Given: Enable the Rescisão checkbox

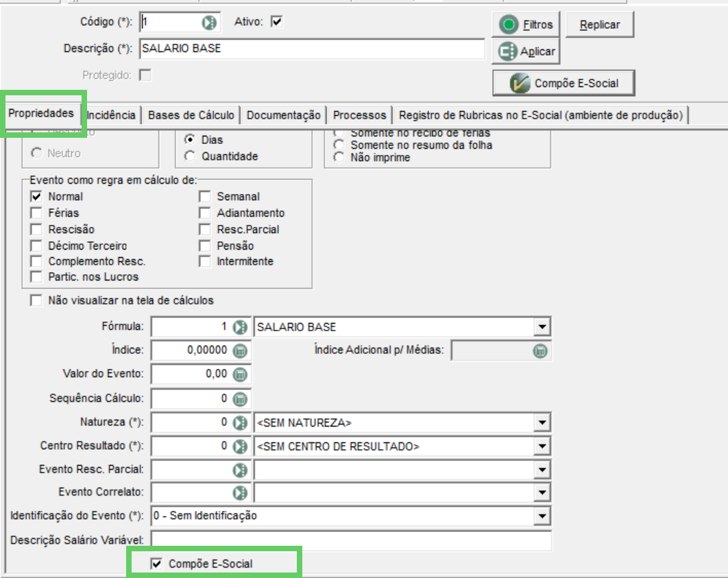Looking at the screenshot, I should pos(36,229).
